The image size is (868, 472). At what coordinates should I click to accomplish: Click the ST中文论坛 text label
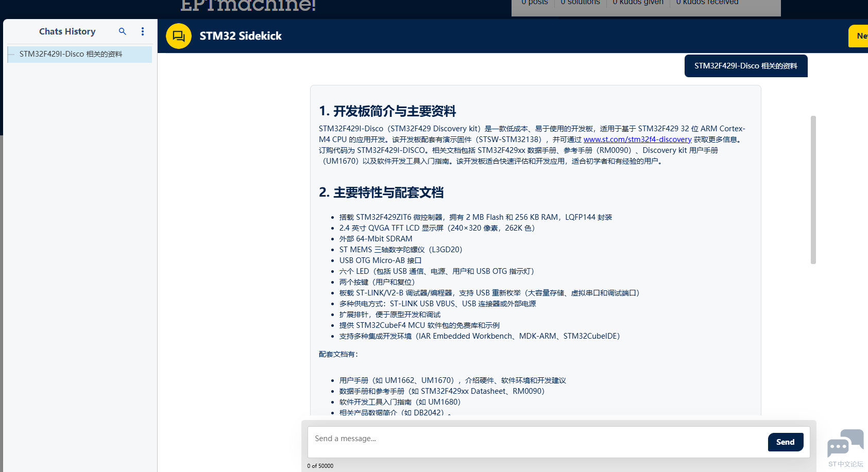click(x=846, y=463)
